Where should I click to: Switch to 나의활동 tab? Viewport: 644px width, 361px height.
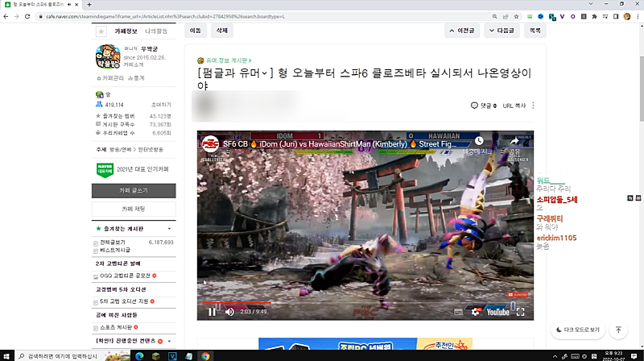(156, 31)
